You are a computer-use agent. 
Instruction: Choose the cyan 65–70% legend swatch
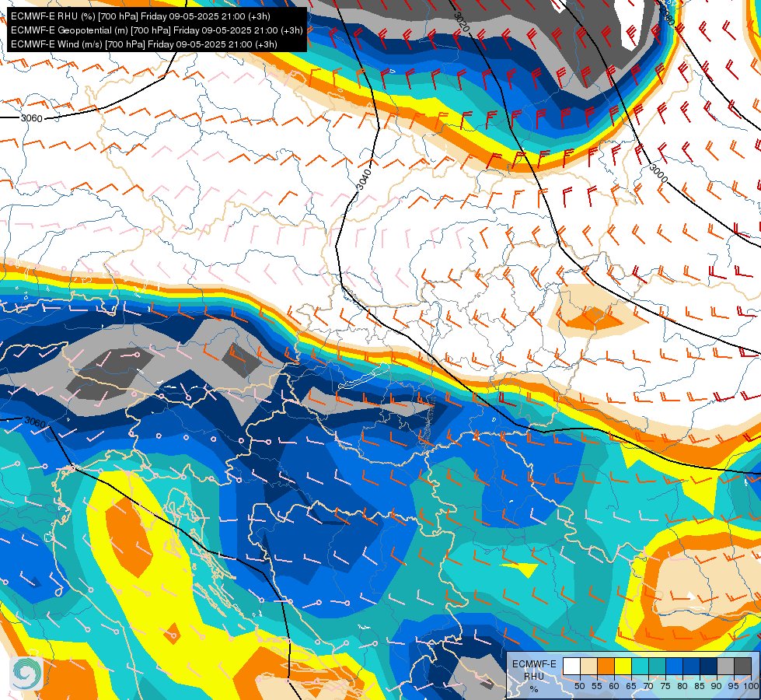[x=641, y=666]
